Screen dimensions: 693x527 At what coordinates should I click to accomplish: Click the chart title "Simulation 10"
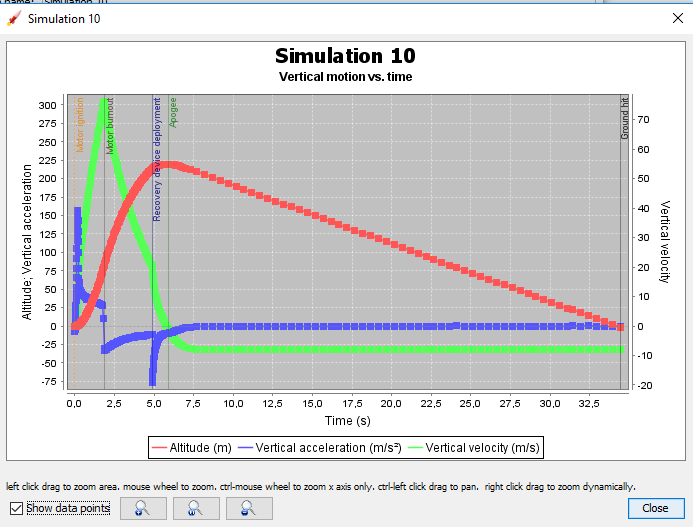click(345, 56)
